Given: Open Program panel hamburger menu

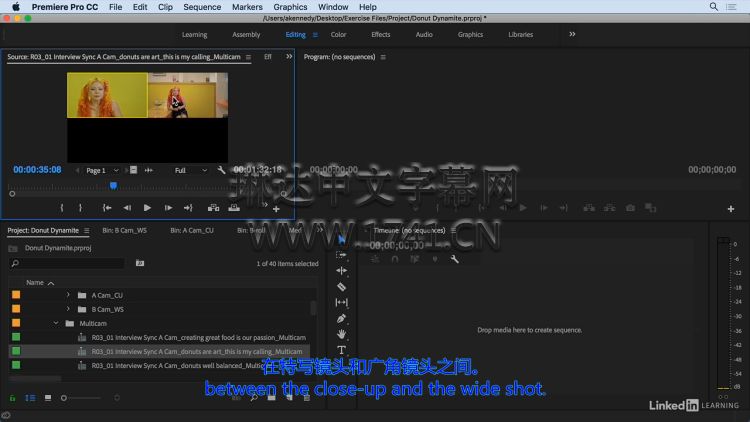Looking at the screenshot, I should coord(383,57).
